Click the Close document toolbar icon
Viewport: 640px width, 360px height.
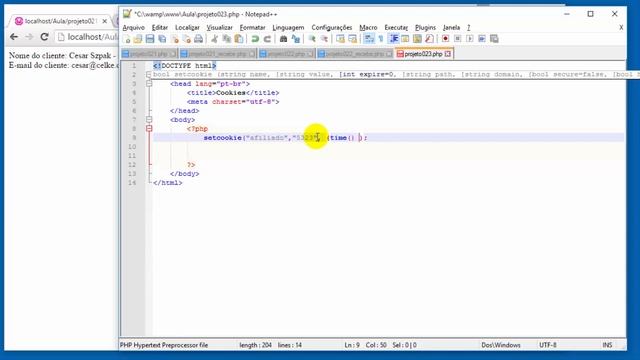click(175, 39)
